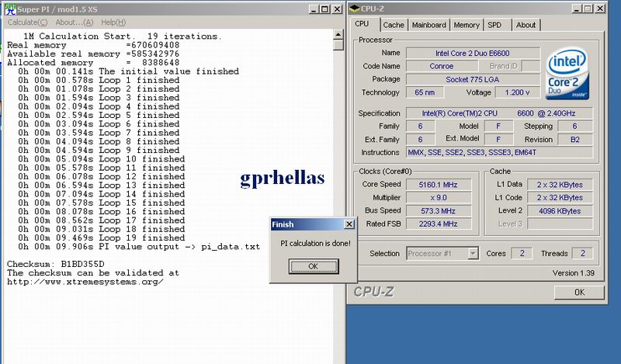The image size is (621, 364).
Task: Click OK in the Finish dialog
Action: click(314, 266)
